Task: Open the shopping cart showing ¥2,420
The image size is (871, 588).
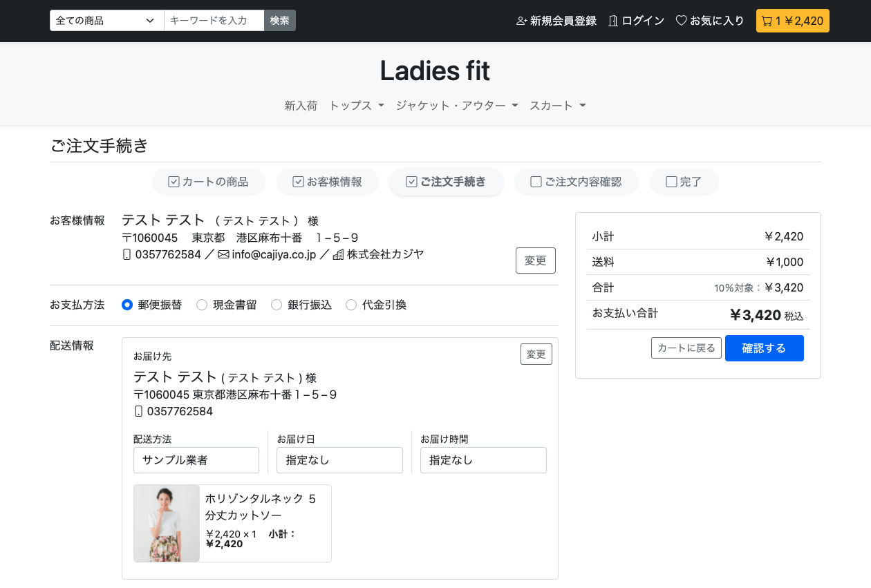Action: 792,21
